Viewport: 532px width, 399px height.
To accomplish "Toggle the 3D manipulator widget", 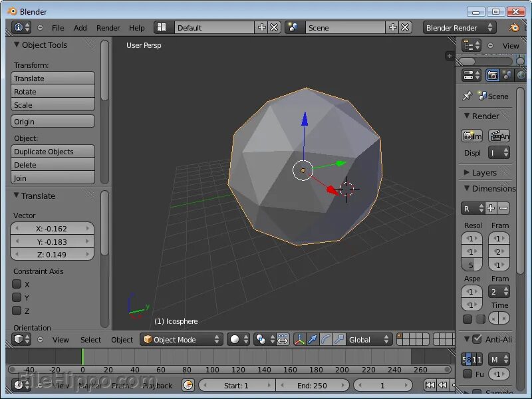I will click(300, 339).
